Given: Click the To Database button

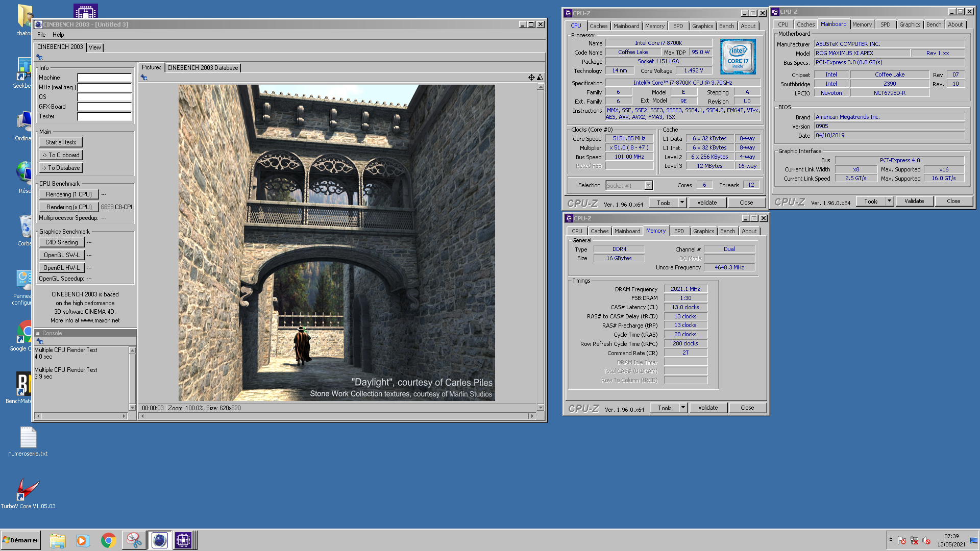Looking at the screenshot, I should click(x=61, y=168).
